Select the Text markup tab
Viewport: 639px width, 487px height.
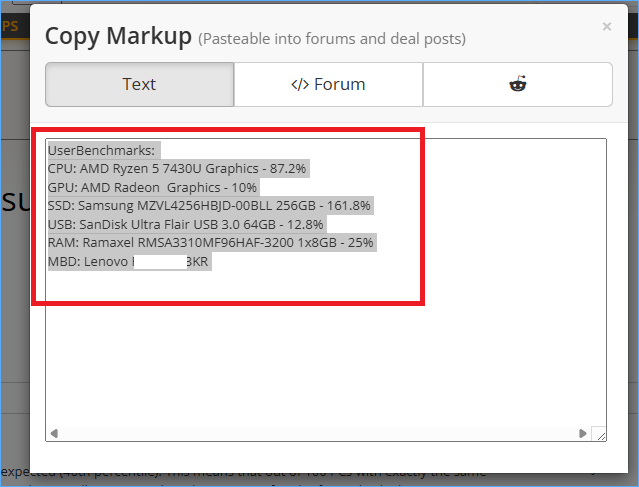click(139, 84)
